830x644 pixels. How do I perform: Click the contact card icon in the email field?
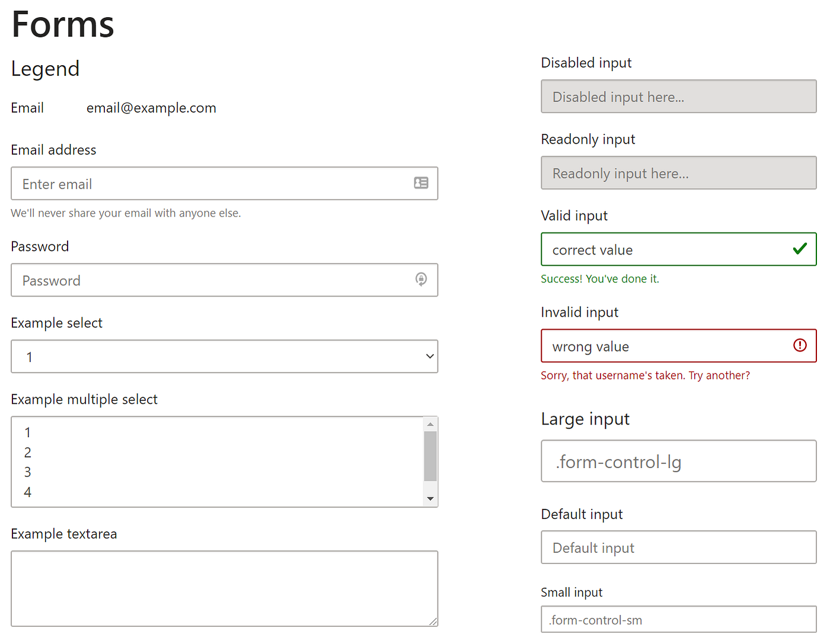(421, 183)
